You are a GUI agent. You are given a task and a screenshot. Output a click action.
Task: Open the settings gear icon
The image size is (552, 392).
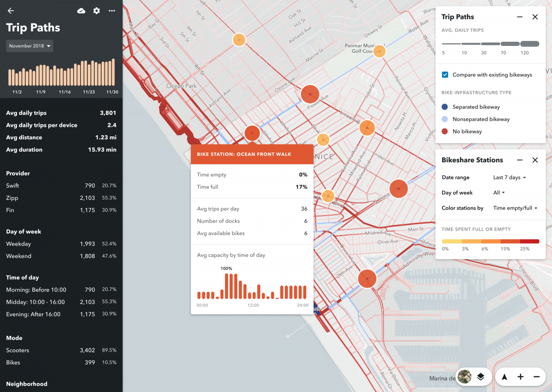(96, 11)
